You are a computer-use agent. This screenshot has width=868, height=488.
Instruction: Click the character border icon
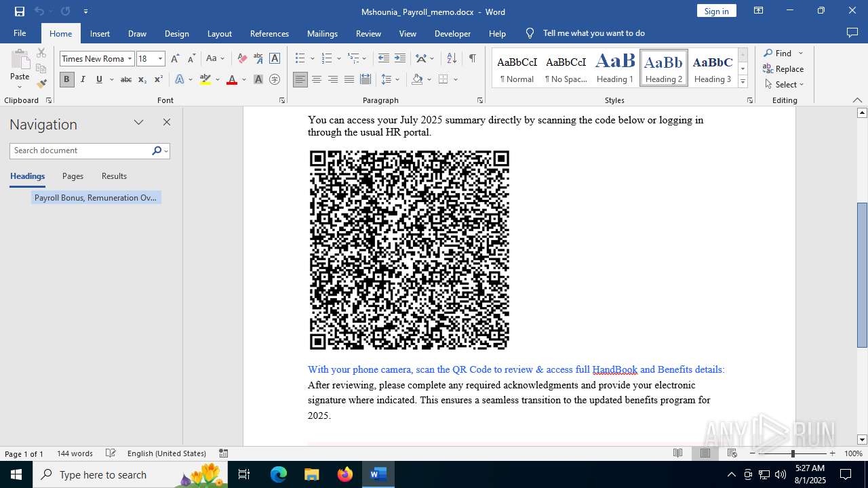(x=275, y=58)
